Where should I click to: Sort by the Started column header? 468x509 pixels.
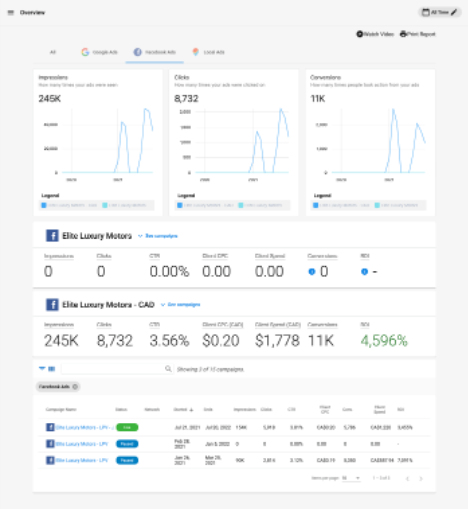[183, 409]
